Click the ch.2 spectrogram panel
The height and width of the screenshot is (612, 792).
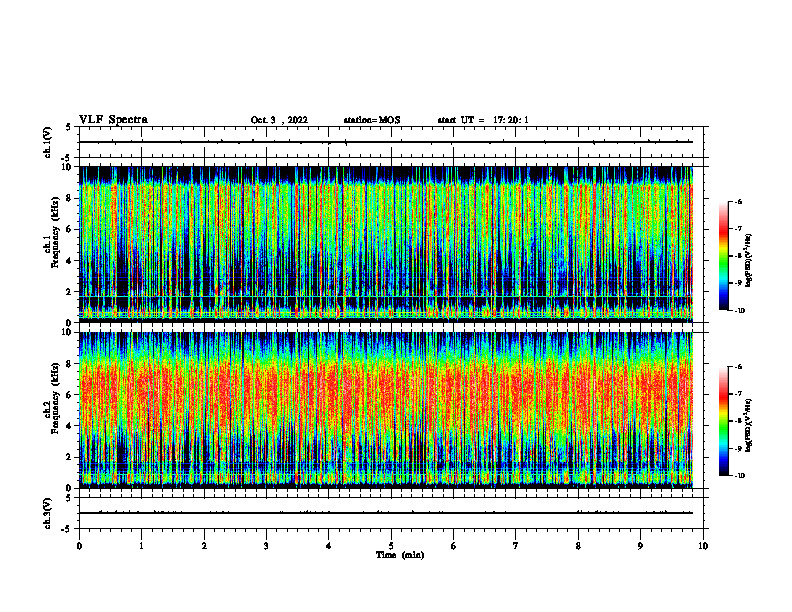tap(386, 410)
